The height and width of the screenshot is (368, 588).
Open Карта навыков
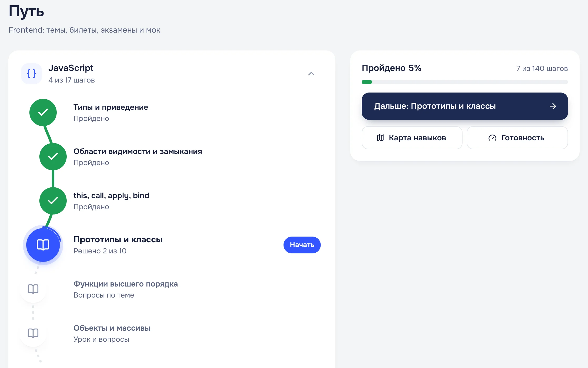tap(412, 138)
